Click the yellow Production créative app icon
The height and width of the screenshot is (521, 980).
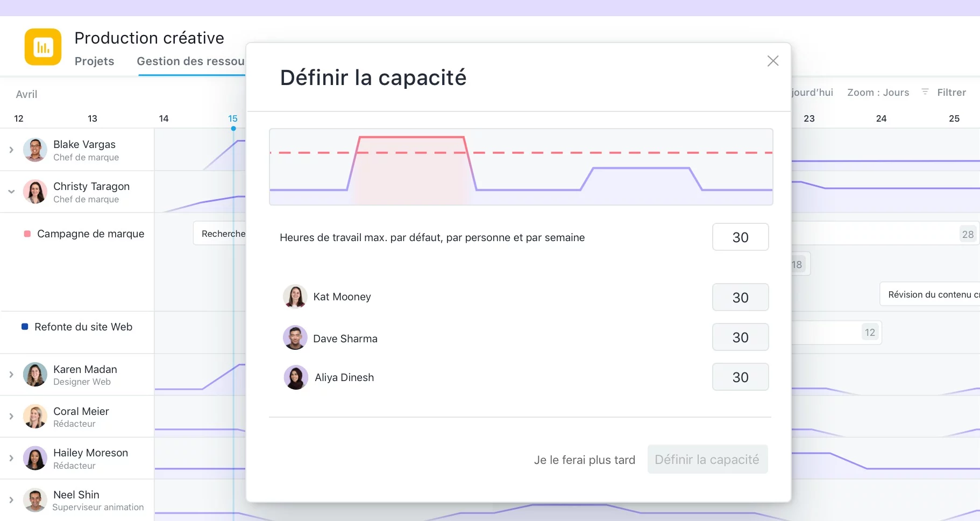pyautogui.click(x=43, y=47)
